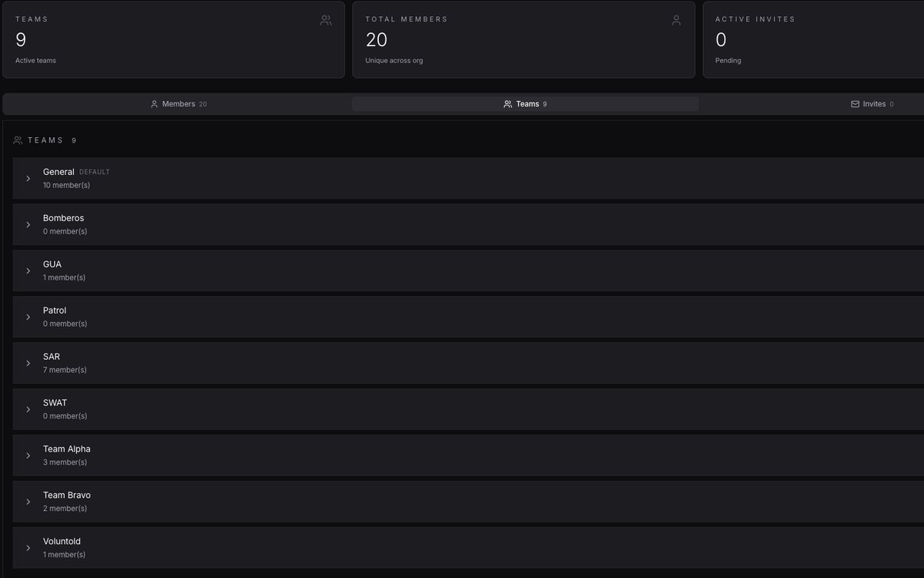Click the Voluntold team name
This screenshot has height=578, width=924.
pos(62,542)
